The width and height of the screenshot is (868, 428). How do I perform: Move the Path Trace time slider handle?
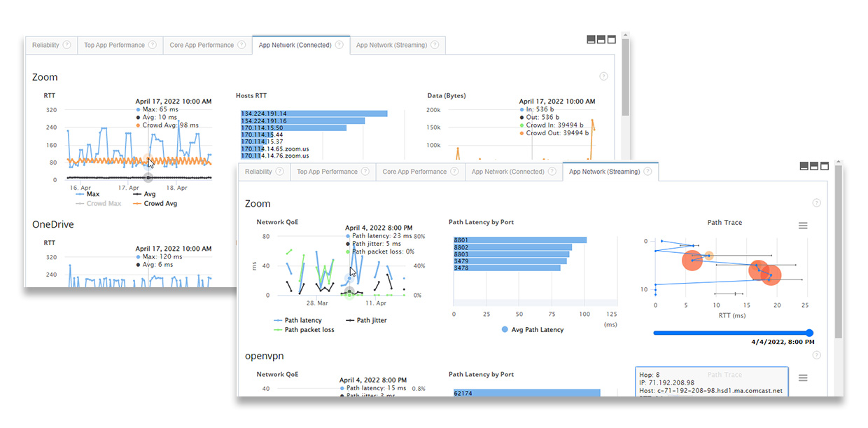[810, 333]
